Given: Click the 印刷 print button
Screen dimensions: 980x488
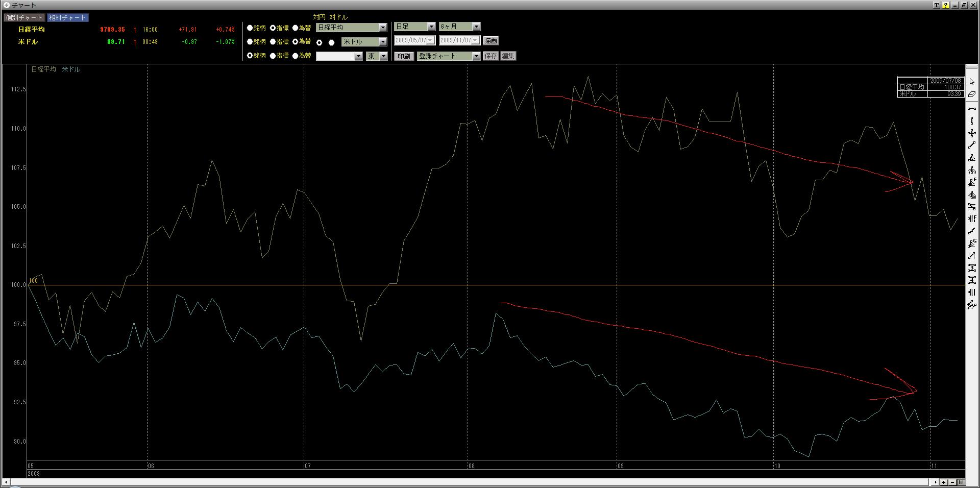Looking at the screenshot, I should (x=404, y=56).
